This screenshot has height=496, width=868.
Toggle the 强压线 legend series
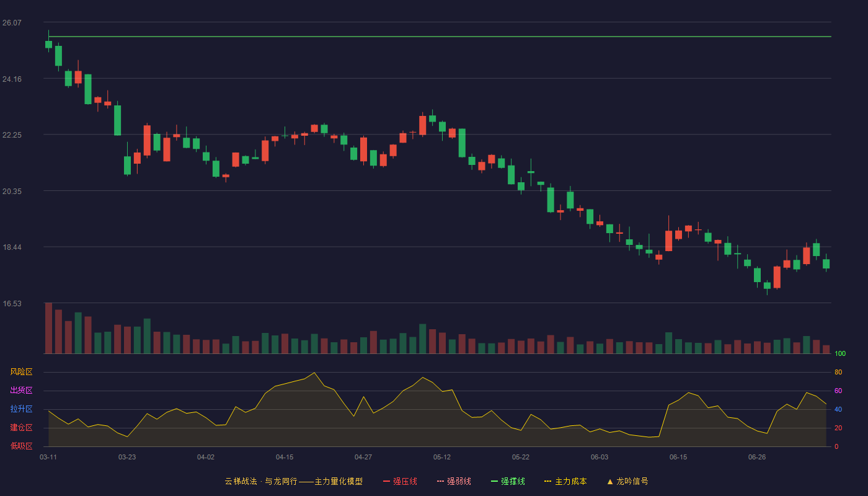[x=400, y=481]
